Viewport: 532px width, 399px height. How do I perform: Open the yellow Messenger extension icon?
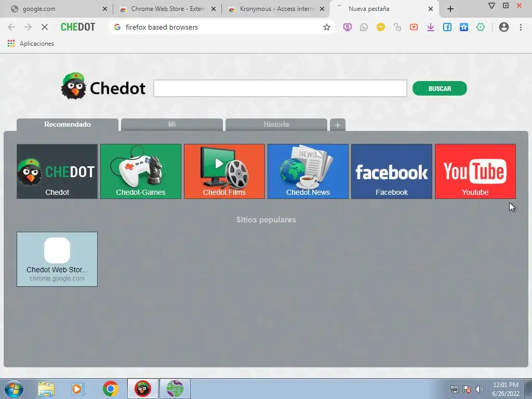(380, 27)
